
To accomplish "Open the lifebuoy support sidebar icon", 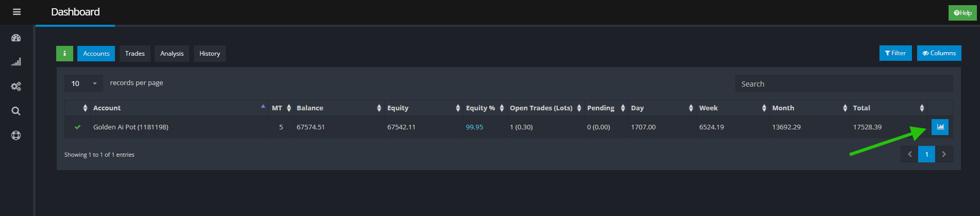I will 16,136.
